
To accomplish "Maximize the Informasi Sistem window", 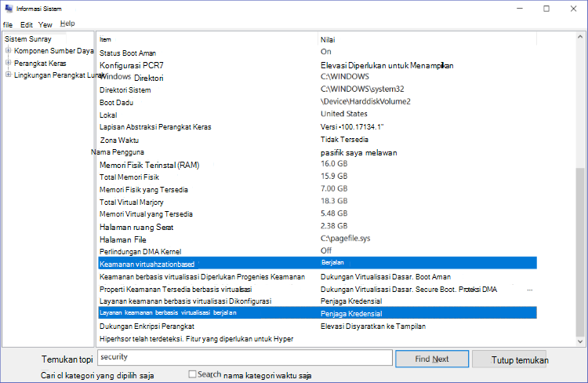I will click(546, 9).
